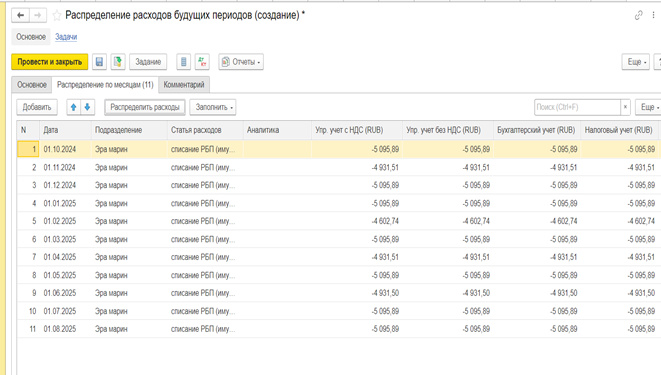
Task: Open top toolbar Еще dropdown
Action: click(x=636, y=62)
